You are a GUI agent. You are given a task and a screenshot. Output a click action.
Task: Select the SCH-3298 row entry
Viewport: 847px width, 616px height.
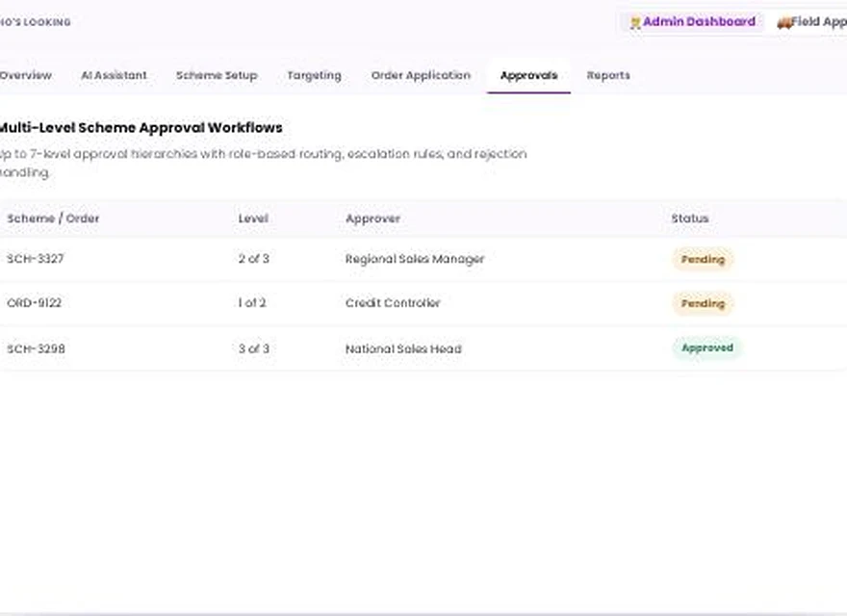(x=36, y=348)
